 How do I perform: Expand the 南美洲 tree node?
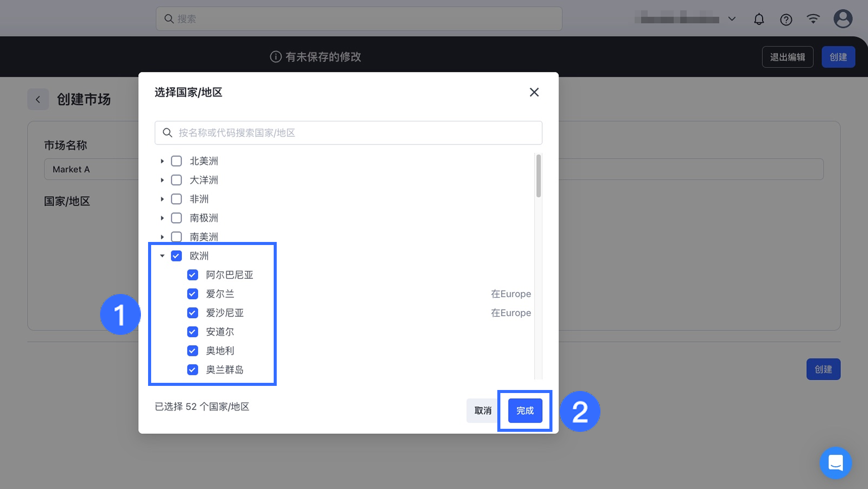[x=162, y=237]
